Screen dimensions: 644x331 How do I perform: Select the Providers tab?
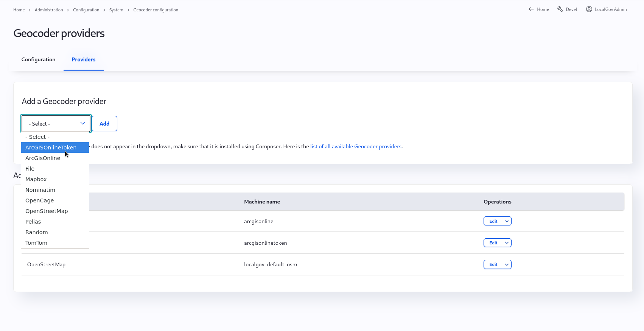coord(84,59)
